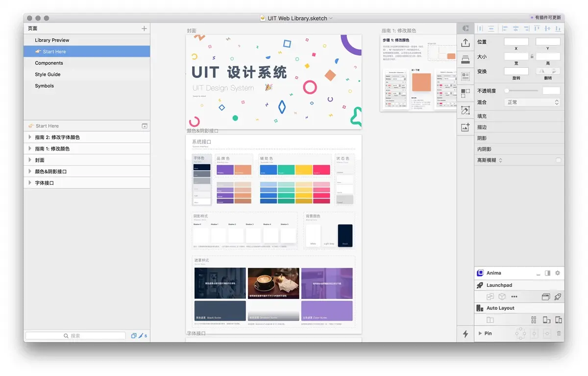Select the Start Here page

87,51
